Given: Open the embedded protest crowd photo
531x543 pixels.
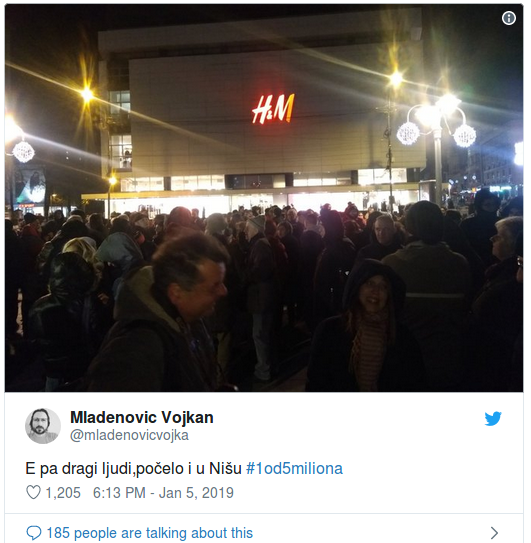Looking at the screenshot, I should (264, 198).
